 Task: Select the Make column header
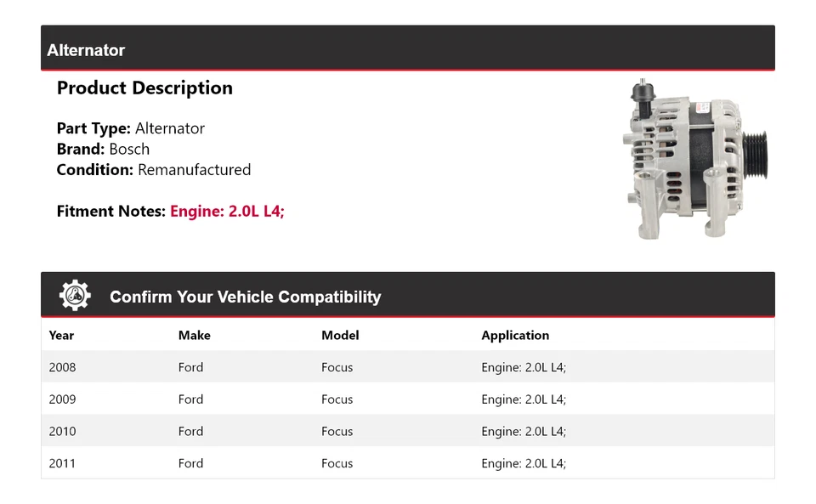pos(194,335)
